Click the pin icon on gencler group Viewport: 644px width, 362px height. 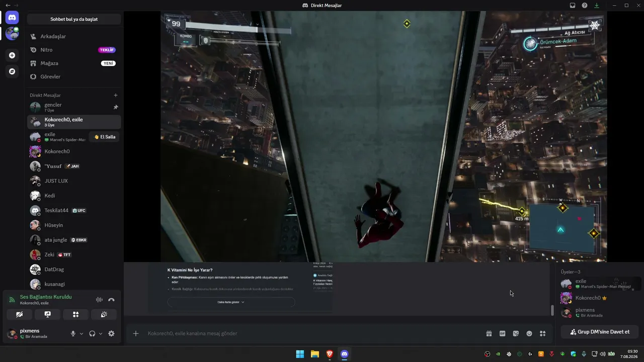coord(116,107)
